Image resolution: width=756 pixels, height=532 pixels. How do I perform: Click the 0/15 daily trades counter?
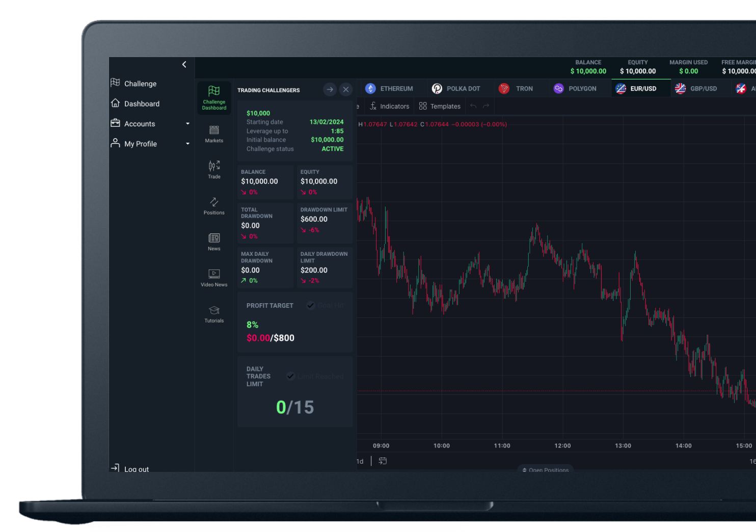[x=295, y=407]
